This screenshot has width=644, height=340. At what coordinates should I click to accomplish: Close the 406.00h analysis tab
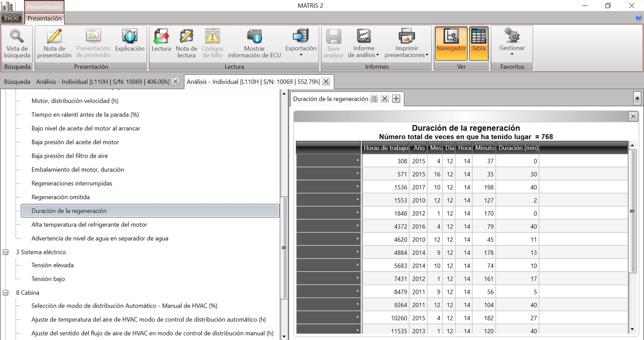pyautogui.click(x=175, y=82)
